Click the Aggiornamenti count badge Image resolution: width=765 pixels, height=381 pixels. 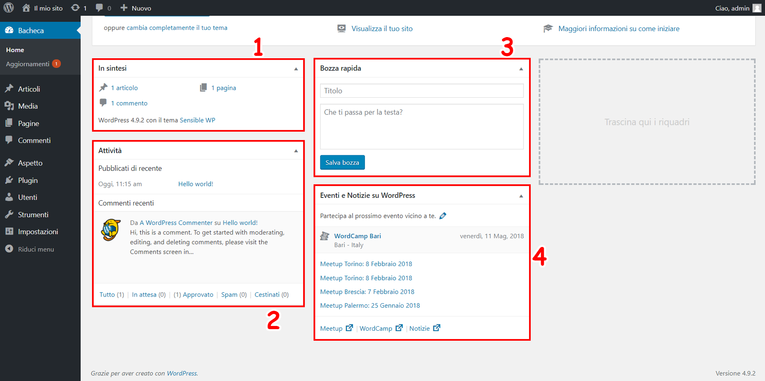56,64
